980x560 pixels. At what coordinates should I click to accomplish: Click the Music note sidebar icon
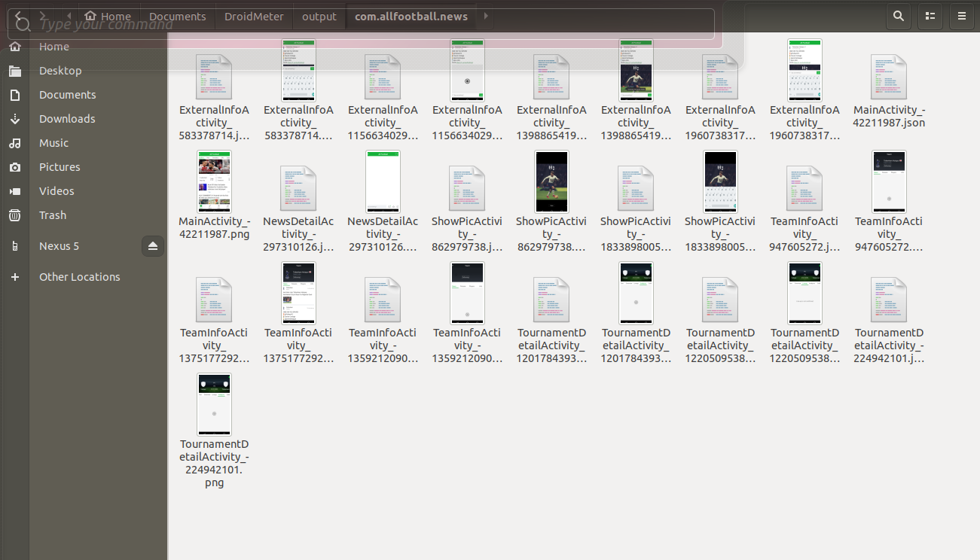(x=14, y=143)
